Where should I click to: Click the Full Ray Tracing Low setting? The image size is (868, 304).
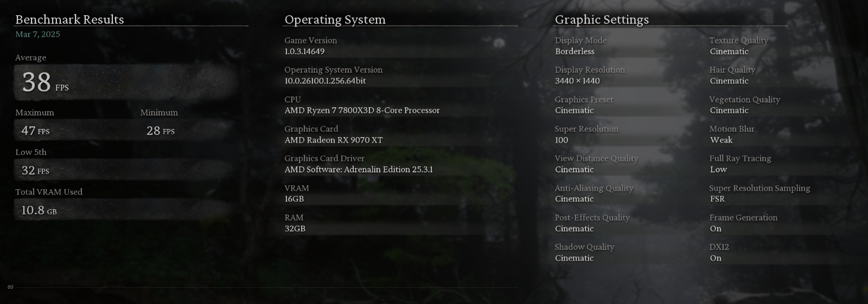718,170
